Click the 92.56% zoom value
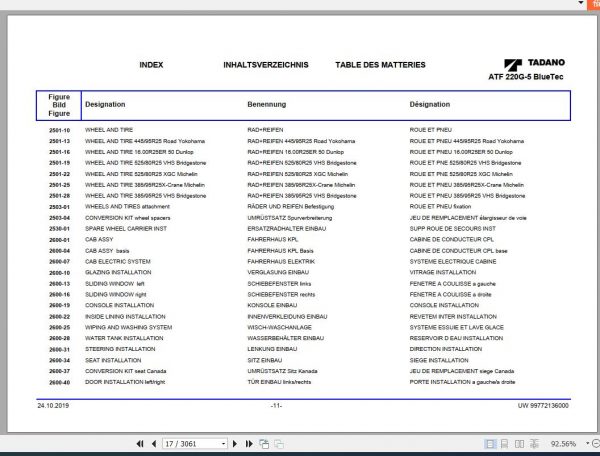This screenshot has height=456, width=600. [x=563, y=444]
